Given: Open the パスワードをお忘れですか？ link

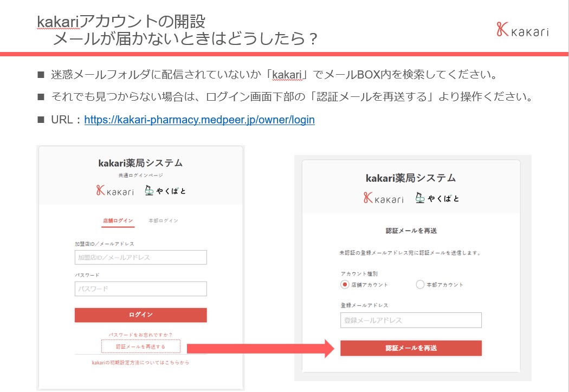Looking at the screenshot, I should pyautogui.click(x=140, y=335).
